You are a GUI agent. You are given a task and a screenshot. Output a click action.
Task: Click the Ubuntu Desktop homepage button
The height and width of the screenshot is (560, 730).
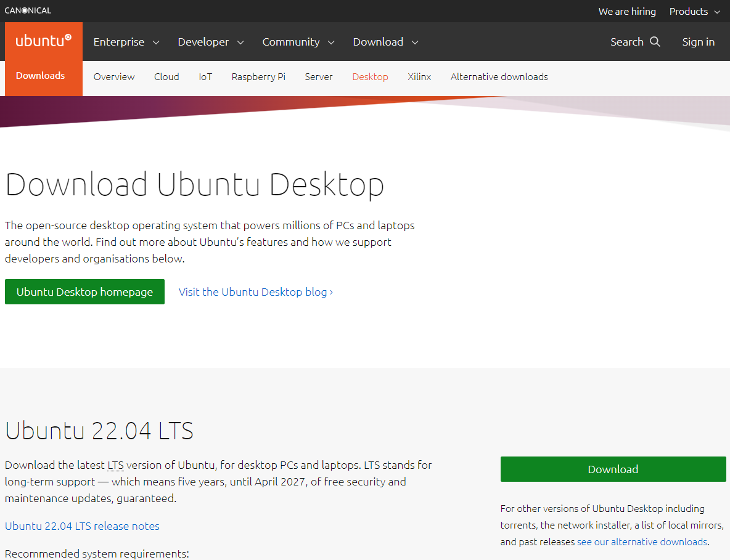84,291
